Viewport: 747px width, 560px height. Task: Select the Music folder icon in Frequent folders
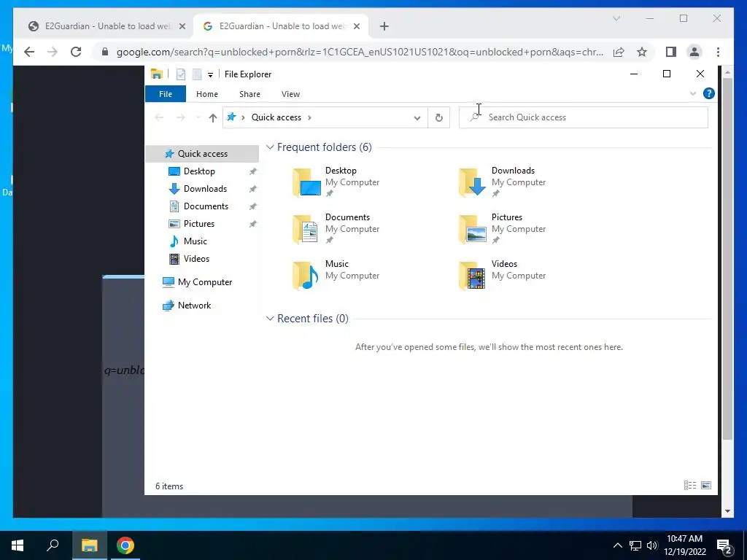[x=306, y=275]
